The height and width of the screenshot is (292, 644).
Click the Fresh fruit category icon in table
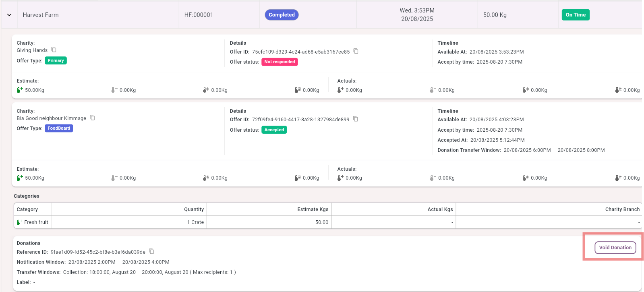(x=19, y=222)
